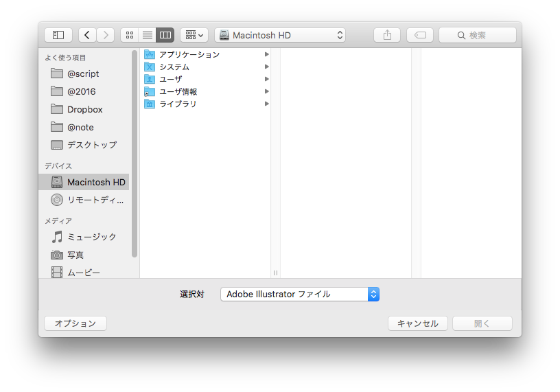The height and width of the screenshot is (392, 560).
Task: Open the Adobe Illustrator ファイル format dropdown
Action: [300, 294]
